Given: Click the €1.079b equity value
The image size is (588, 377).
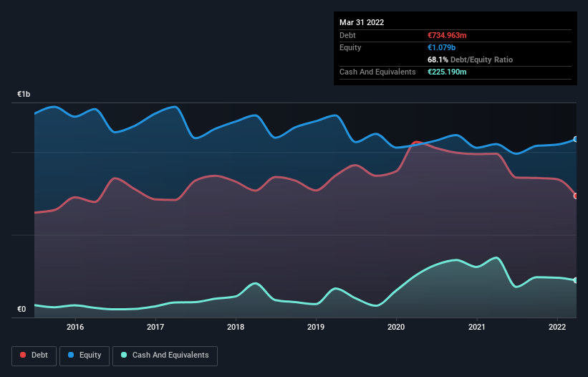Looking at the screenshot, I should [441, 47].
